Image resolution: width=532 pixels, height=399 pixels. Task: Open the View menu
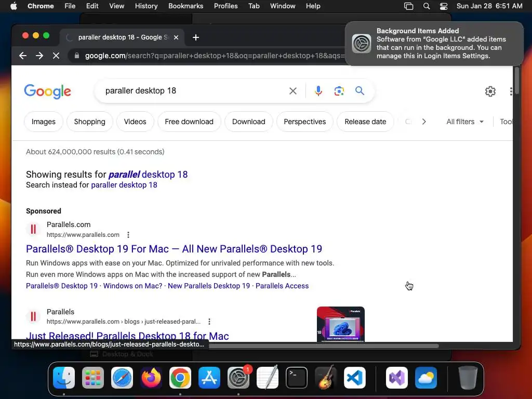tap(117, 6)
